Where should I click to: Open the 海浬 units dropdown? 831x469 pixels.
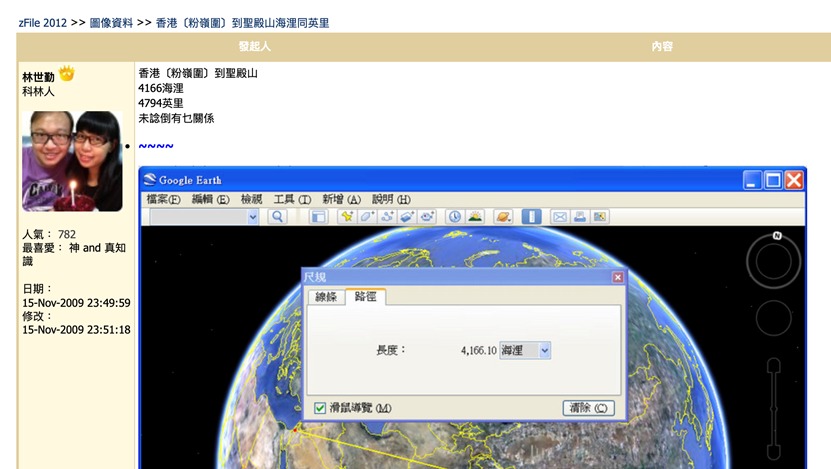525,350
